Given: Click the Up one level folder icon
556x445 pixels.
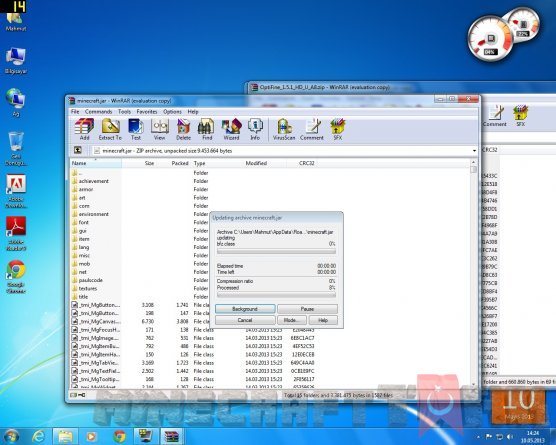Looking at the screenshot, I should (x=78, y=150).
